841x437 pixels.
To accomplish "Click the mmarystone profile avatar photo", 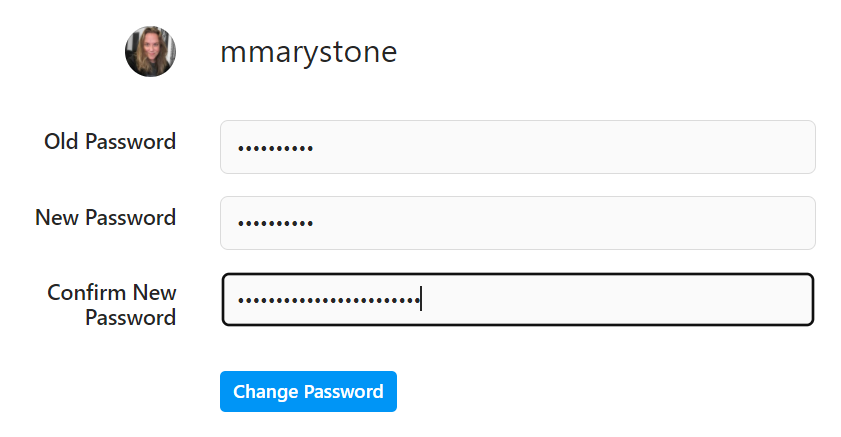I will tap(150, 52).
